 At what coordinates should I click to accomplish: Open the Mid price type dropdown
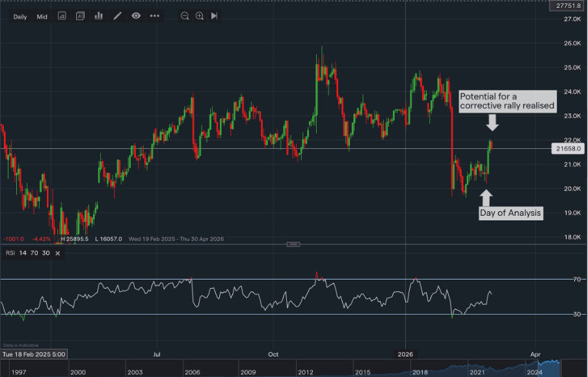(42, 17)
